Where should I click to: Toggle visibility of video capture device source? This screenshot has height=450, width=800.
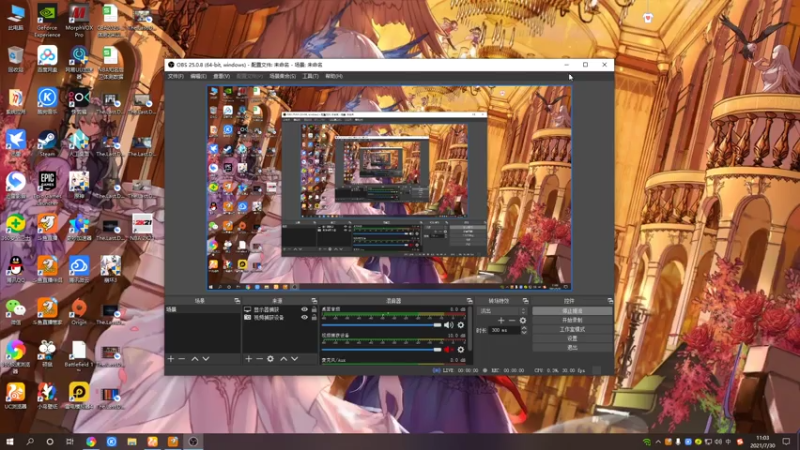click(305, 317)
